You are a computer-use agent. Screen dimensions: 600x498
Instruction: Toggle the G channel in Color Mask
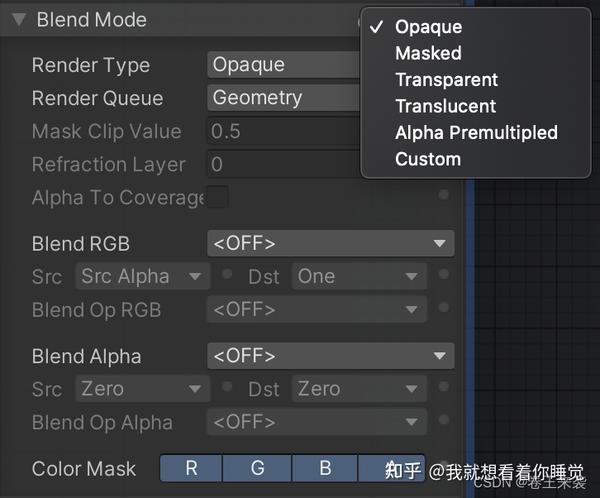point(257,468)
